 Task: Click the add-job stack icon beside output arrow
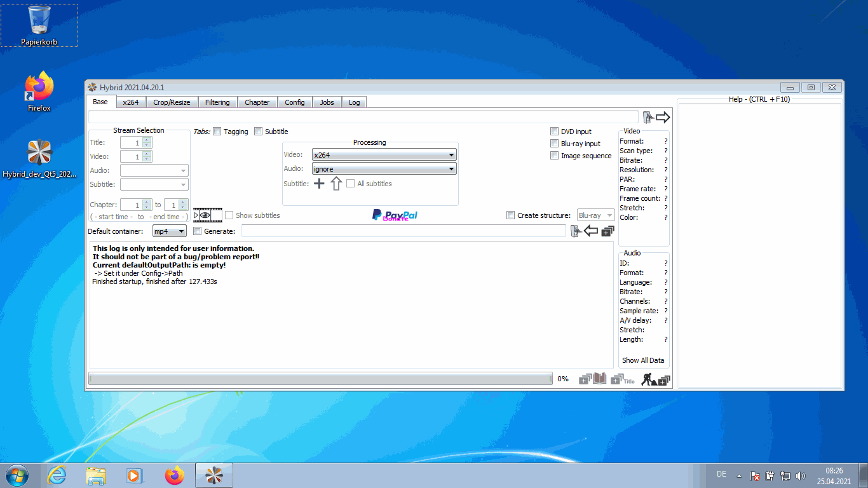pos(608,231)
